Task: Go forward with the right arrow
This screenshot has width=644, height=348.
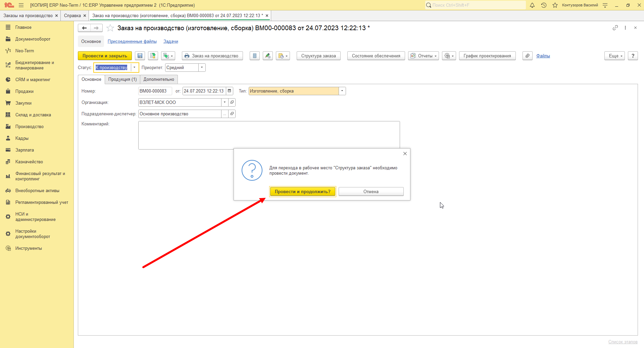Action: [96, 28]
